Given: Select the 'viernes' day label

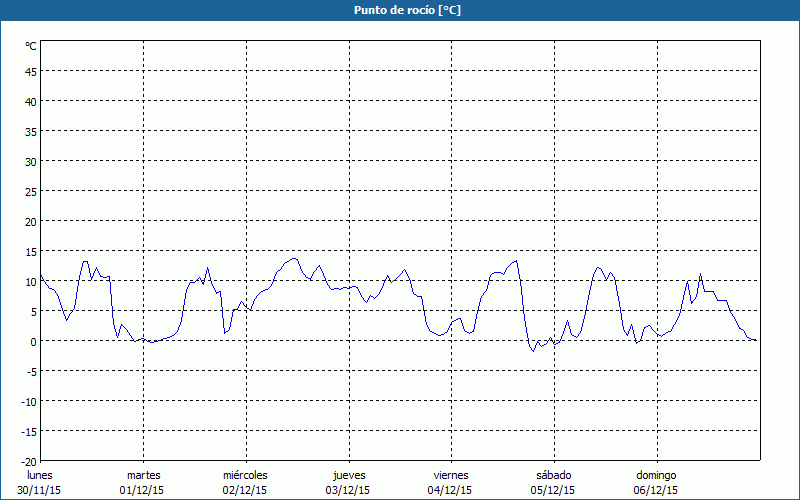Looking at the screenshot, I should coord(451,475).
